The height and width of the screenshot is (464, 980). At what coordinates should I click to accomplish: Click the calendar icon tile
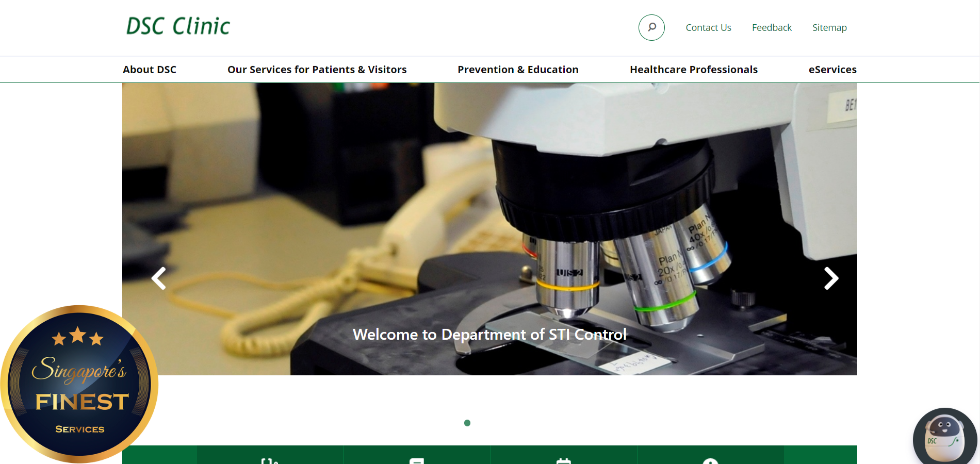click(x=564, y=458)
